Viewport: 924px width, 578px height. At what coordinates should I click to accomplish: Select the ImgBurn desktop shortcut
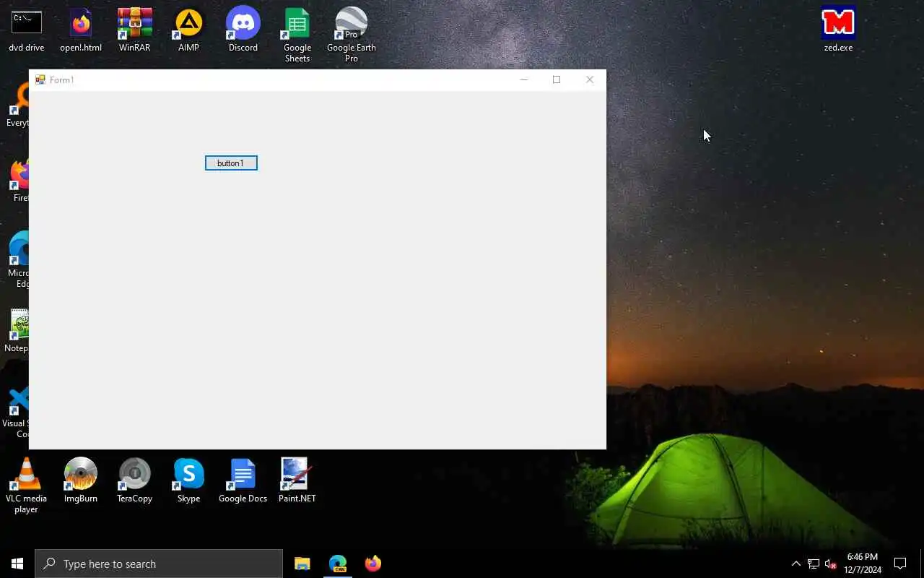click(81, 480)
